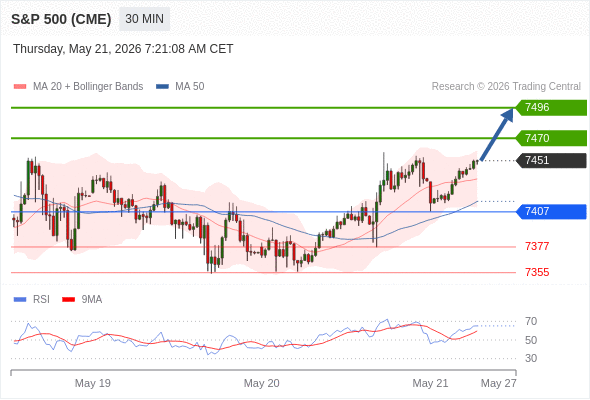This screenshot has width=590, height=400.
Task: Click the red 9MA legend swatch
Action: [x=68, y=300]
